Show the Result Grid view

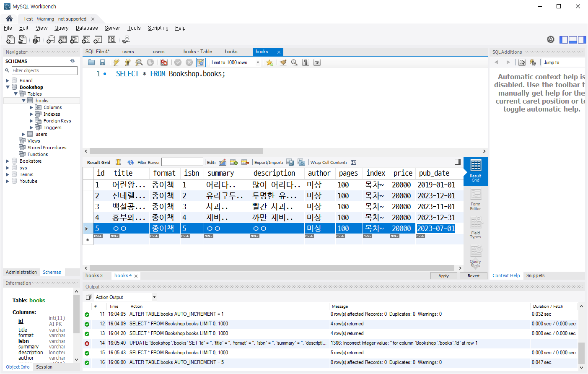point(476,171)
